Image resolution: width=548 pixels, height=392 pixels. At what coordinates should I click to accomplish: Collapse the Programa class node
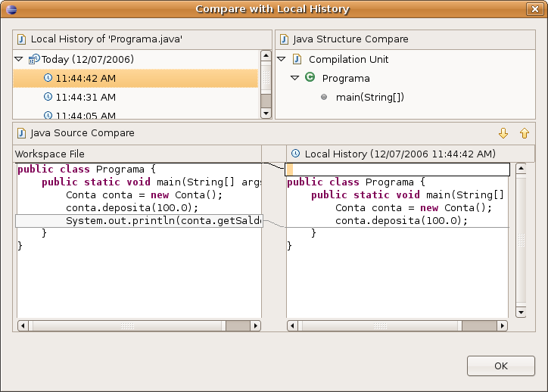(295, 78)
